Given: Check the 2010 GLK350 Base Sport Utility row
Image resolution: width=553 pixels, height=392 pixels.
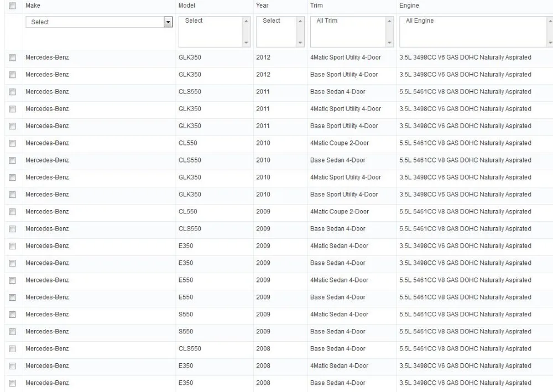Looking at the screenshot, I should tap(12, 195).
